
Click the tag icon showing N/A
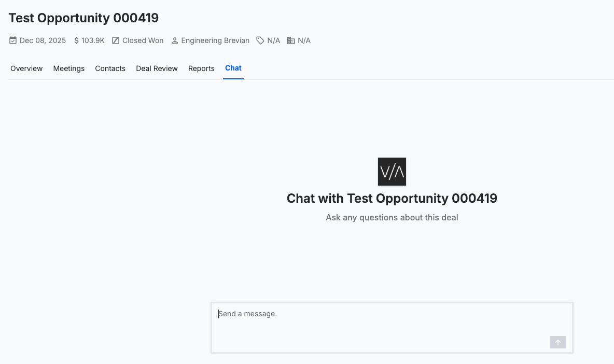(x=259, y=40)
